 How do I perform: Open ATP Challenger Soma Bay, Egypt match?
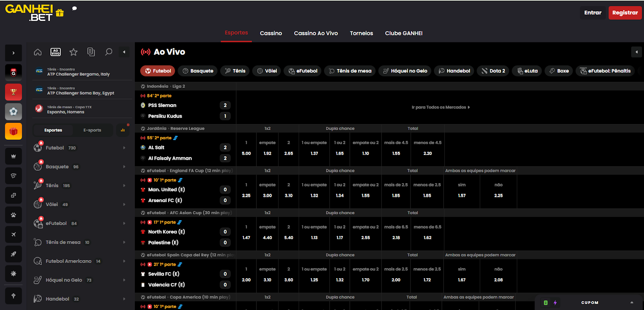(x=82, y=91)
